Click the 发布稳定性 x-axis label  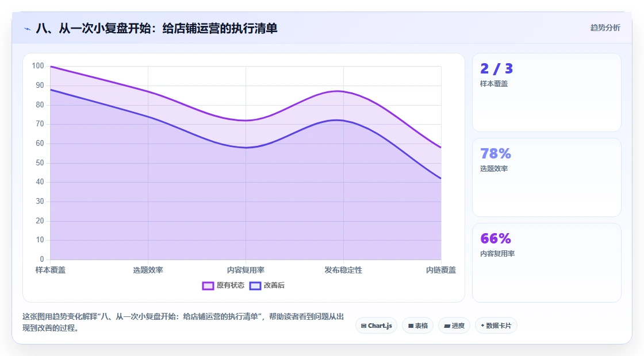343,270
